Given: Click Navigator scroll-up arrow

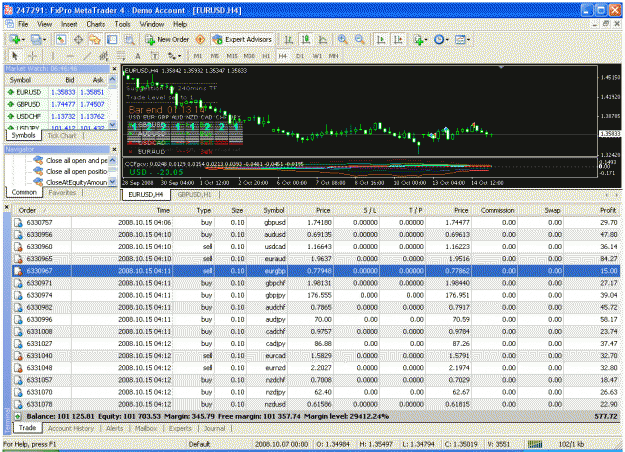Looking at the screenshot, I should tap(113, 160).
